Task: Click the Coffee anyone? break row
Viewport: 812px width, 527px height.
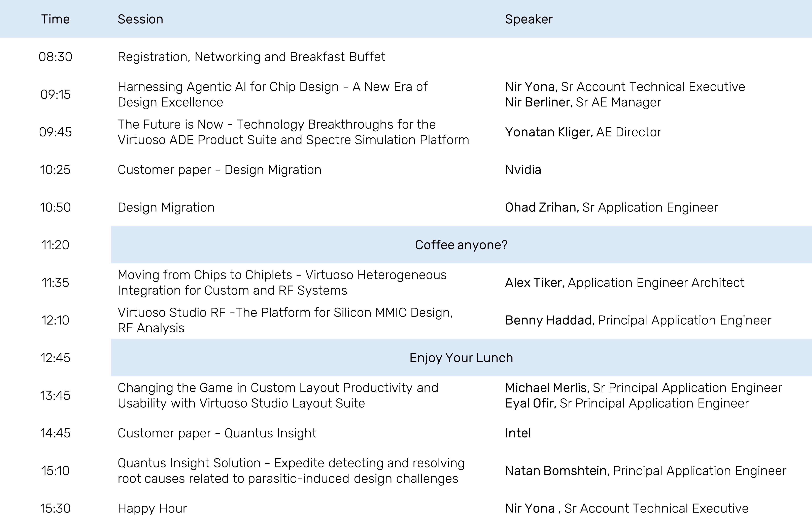Action: pyautogui.click(x=461, y=245)
